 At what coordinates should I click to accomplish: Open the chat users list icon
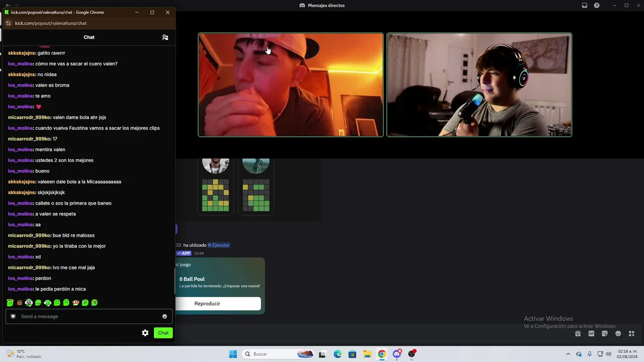pos(165,37)
